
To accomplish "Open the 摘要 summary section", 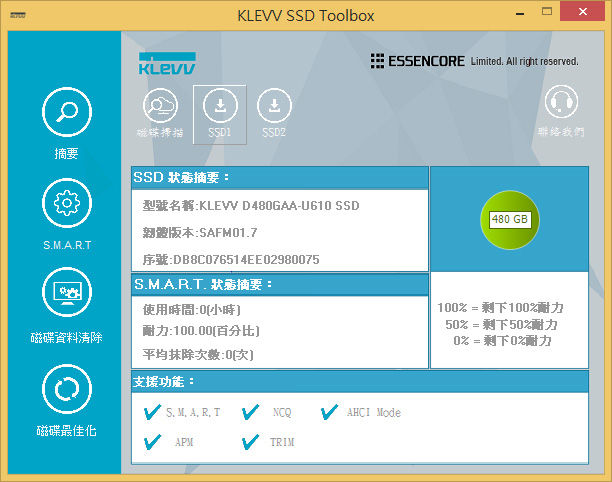I will 67,112.
